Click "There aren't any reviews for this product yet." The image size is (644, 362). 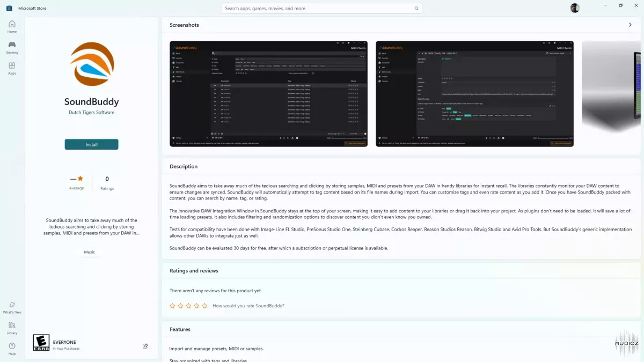click(x=216, y=291)
